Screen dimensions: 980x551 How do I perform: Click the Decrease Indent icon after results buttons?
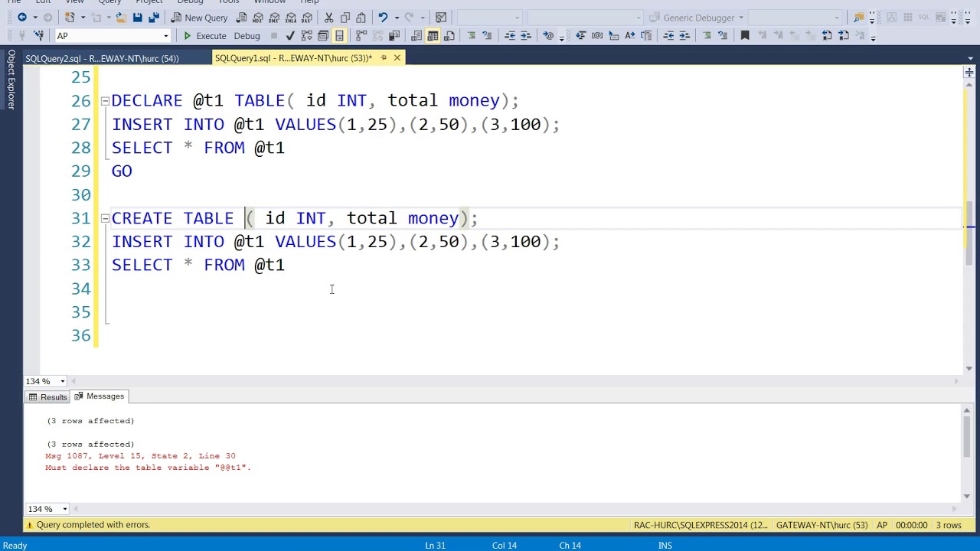[509, 35]
